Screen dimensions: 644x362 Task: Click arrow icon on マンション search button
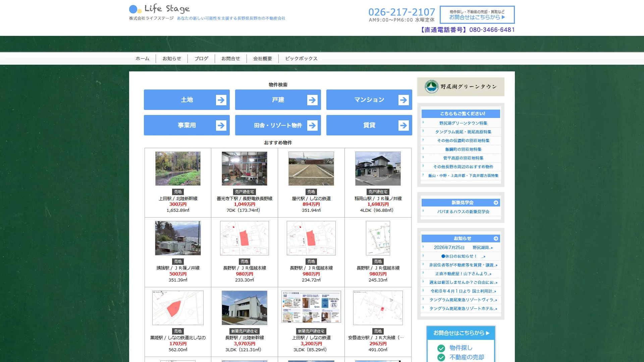tap(404, 100)
